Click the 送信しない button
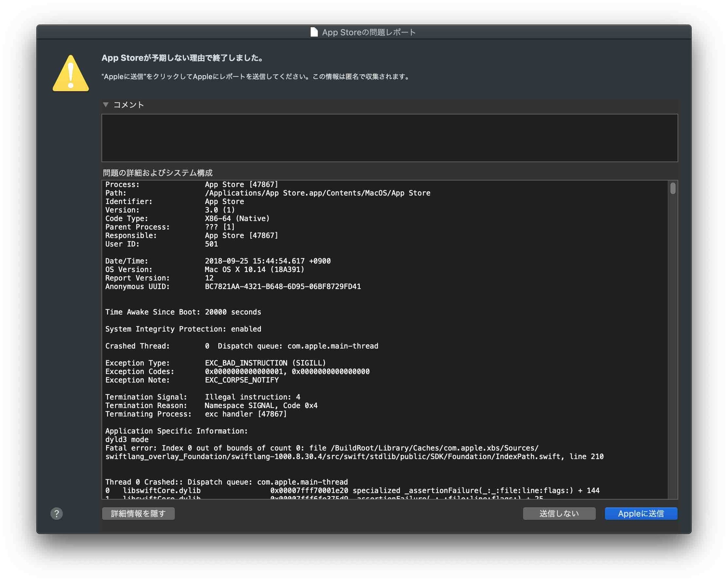 559,513
